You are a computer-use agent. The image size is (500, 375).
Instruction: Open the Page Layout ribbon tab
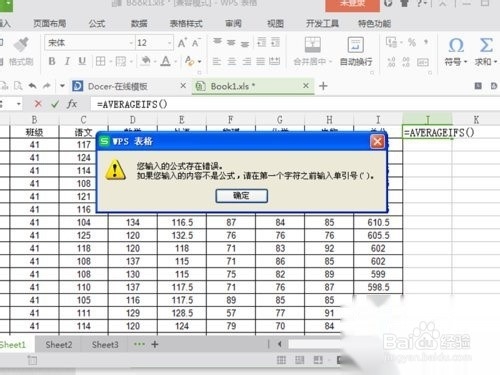(x=49, y=23)
